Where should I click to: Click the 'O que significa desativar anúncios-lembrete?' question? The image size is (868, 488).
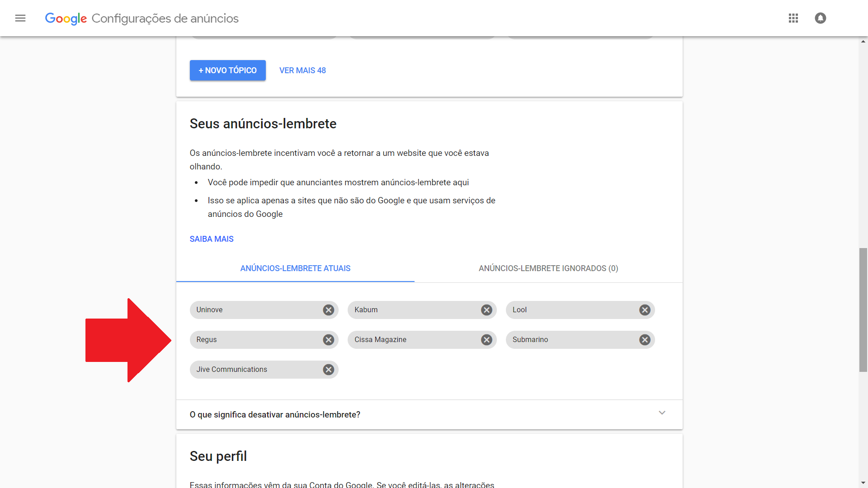[275, 415]
